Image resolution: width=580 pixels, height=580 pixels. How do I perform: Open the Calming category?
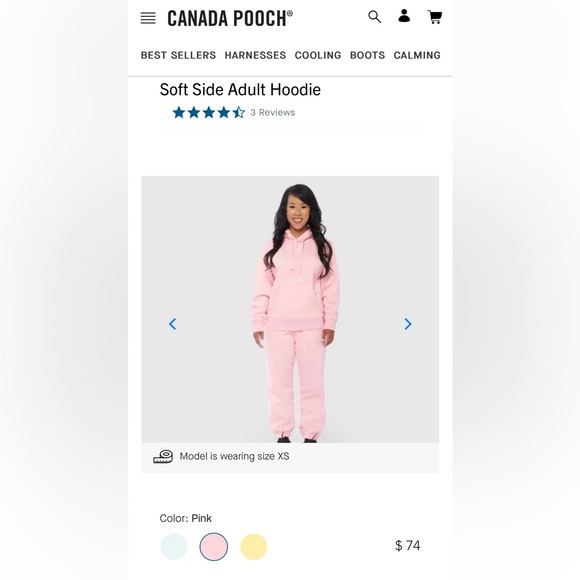click(417, 55)
